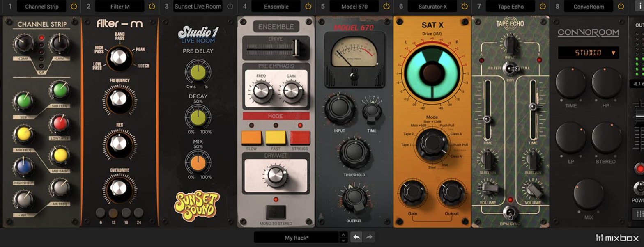644x247 pixels.
Task: Toggle power for slot 1 Channel Strip
Action: [x=74, y=7]
